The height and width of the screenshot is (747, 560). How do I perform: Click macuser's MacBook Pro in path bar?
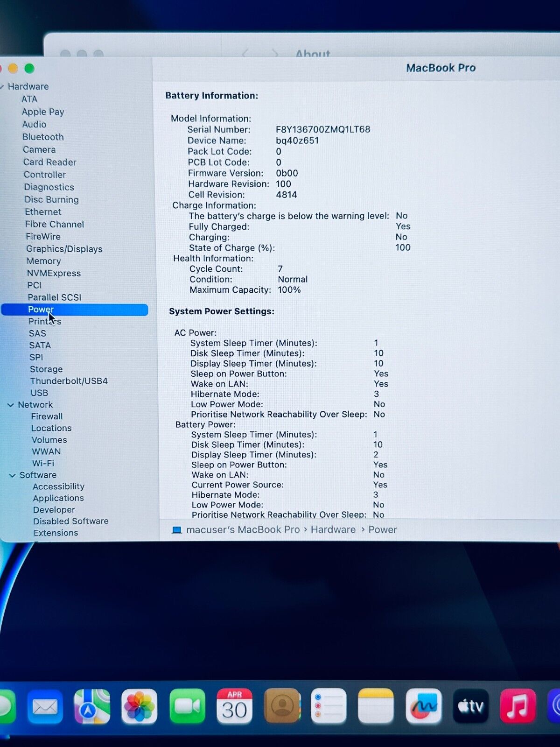(x=243, y=530)
